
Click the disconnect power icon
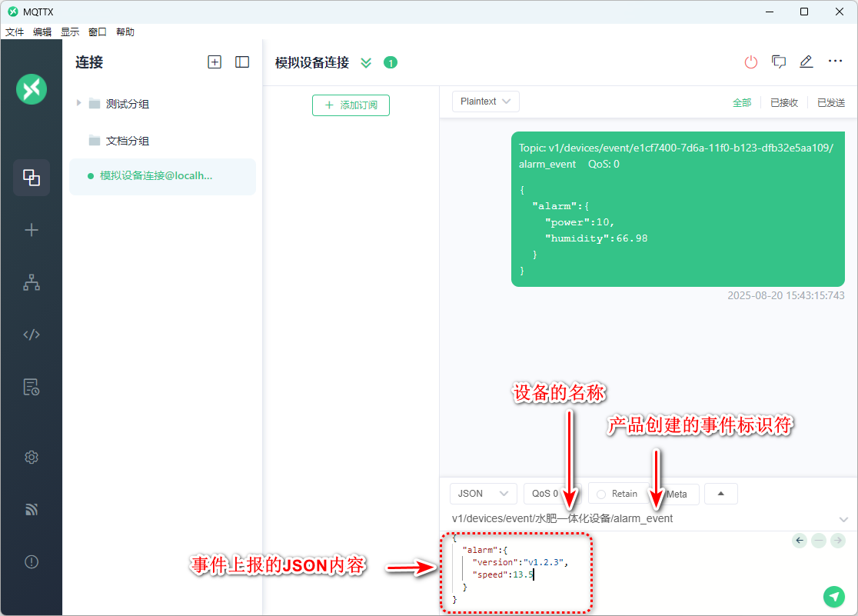[x=751, y=62]
